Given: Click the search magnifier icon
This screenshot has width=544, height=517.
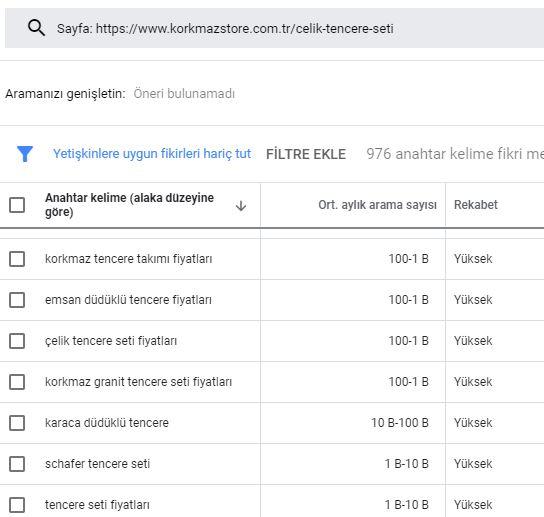Looking at the screenshot, I should pyautogui.click(x=36, y=28).
